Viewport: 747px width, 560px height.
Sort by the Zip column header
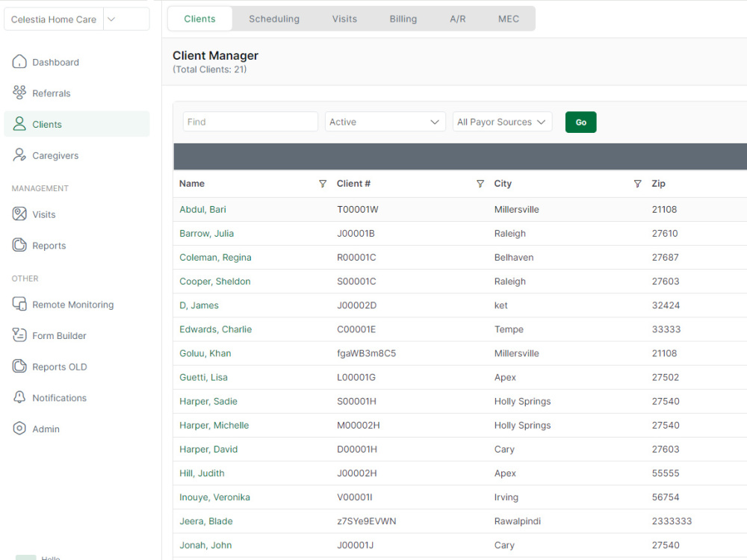[x=658, y=184]
